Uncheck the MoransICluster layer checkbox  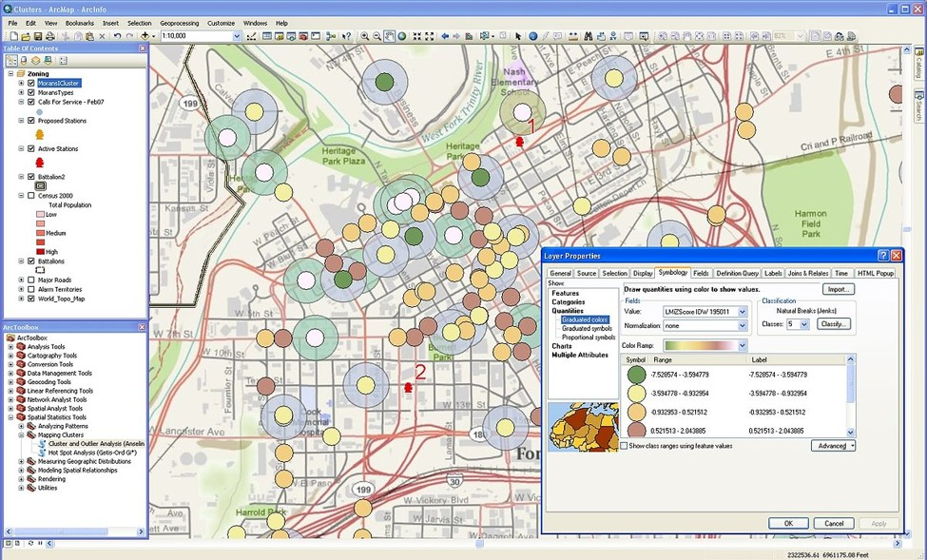coord(31,84)
